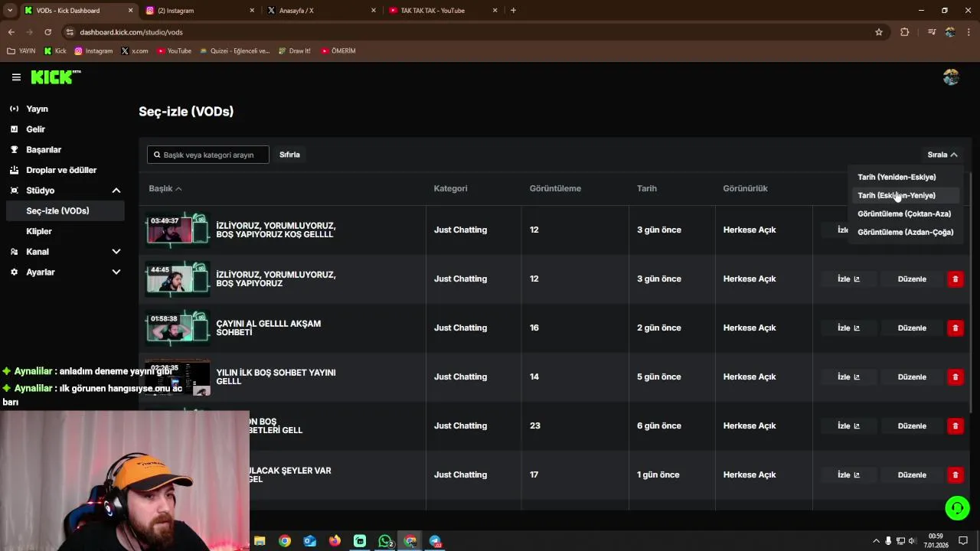Viewport: 980px width, 551px height.
Task: Click Düzenle on the 23-view VOD row
Action: 912,425
